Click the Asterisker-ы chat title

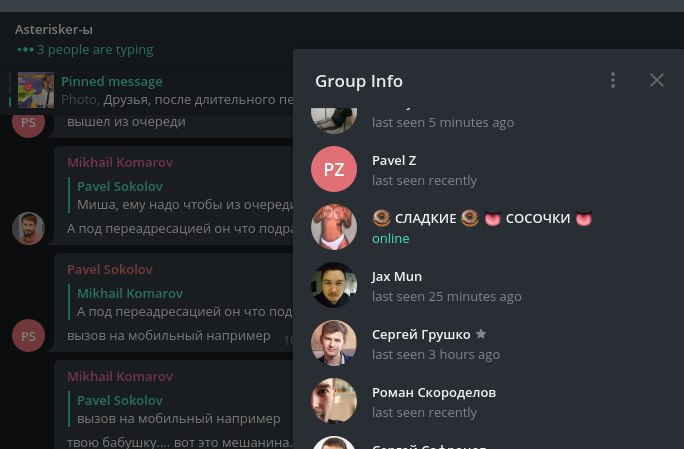[54, 30]
